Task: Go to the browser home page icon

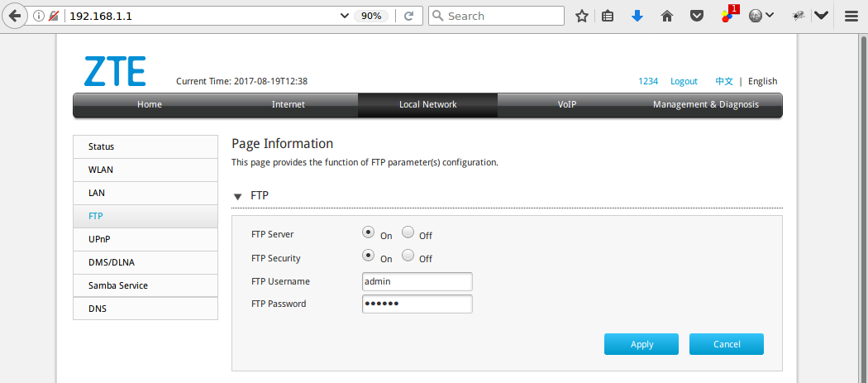Action: tap(667, 16)
